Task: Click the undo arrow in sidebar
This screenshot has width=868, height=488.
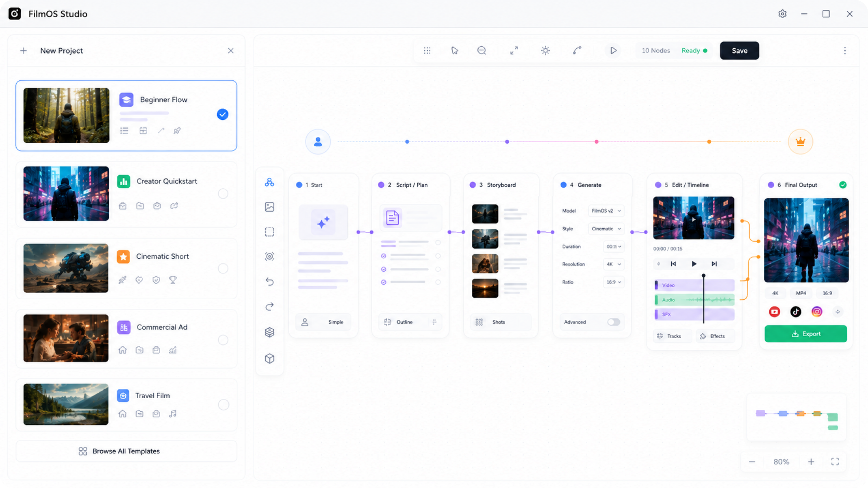Action: click(x=269, y=281)
